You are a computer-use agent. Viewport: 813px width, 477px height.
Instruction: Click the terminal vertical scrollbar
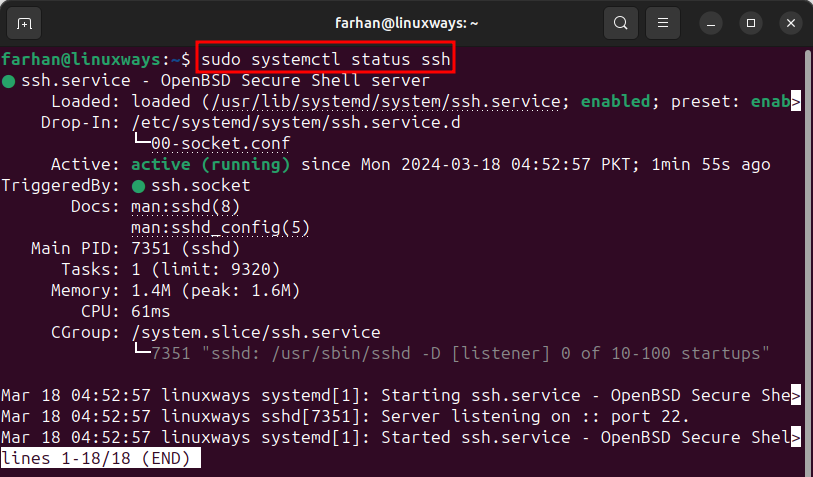coord(808,259)
